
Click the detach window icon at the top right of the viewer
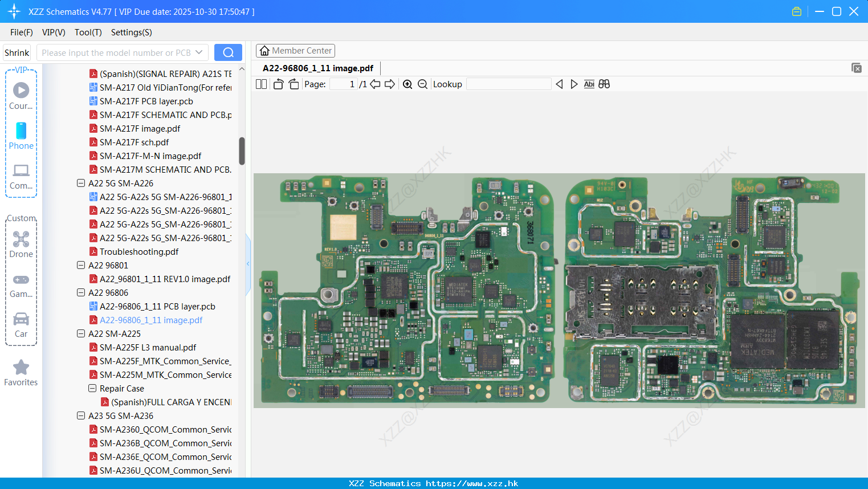[857, 68]
